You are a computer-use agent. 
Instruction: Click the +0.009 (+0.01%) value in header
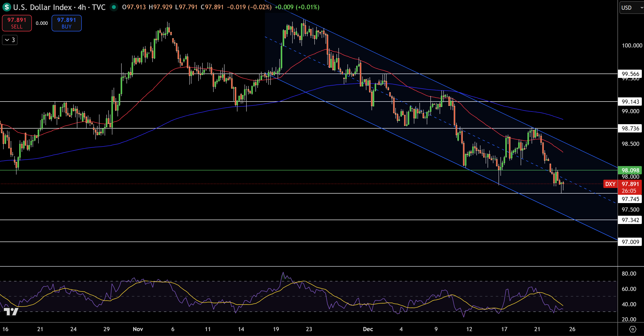click(297, 7)
